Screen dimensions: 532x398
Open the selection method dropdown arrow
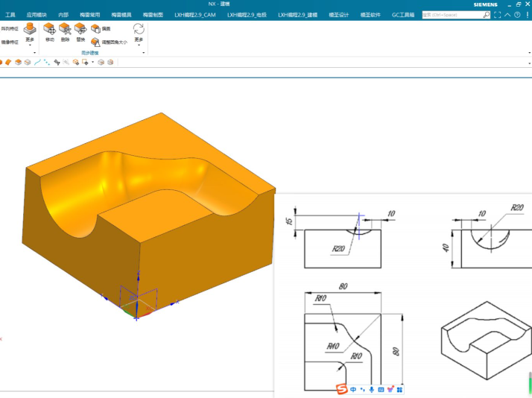click(x=92, y=62)
